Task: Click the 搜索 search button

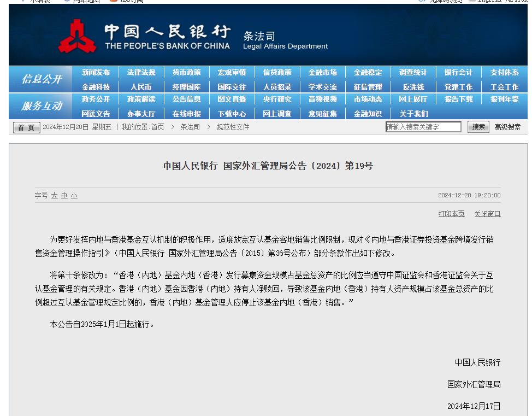Action: [x=478, y=127]
